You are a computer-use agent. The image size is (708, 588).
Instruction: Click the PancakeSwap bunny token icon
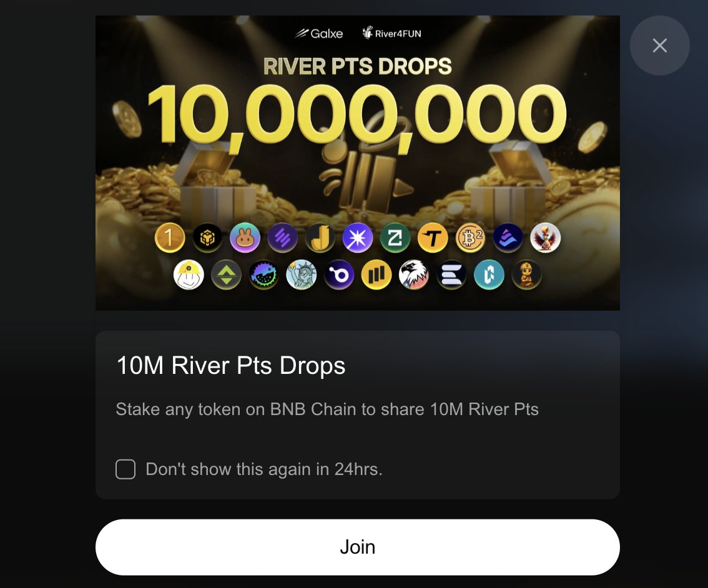point(245,237)
